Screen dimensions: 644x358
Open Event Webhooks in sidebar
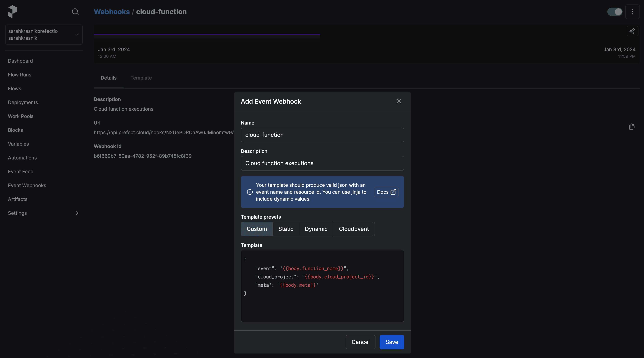27,185
